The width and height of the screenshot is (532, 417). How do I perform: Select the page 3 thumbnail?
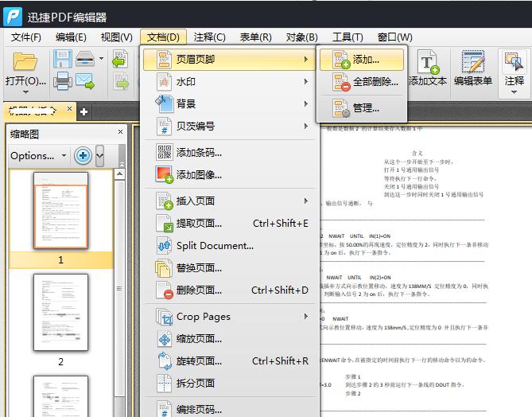(x=60, y=396)
